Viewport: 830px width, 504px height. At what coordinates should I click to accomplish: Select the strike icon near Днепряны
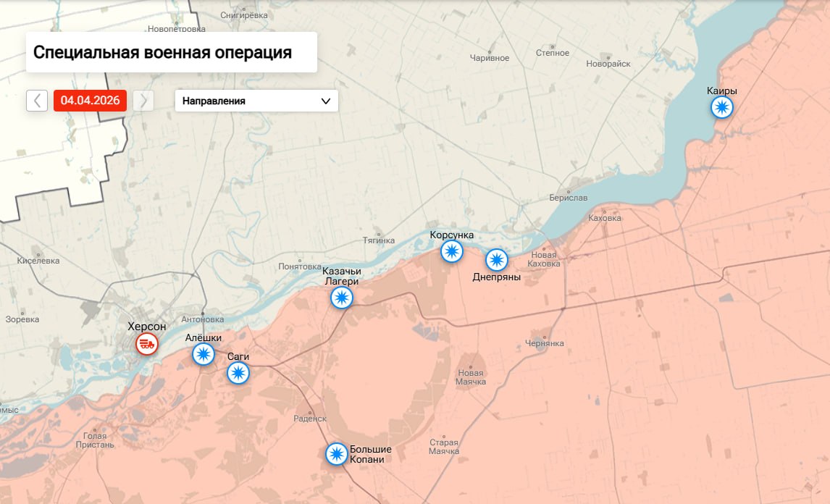tap(497, 259)
